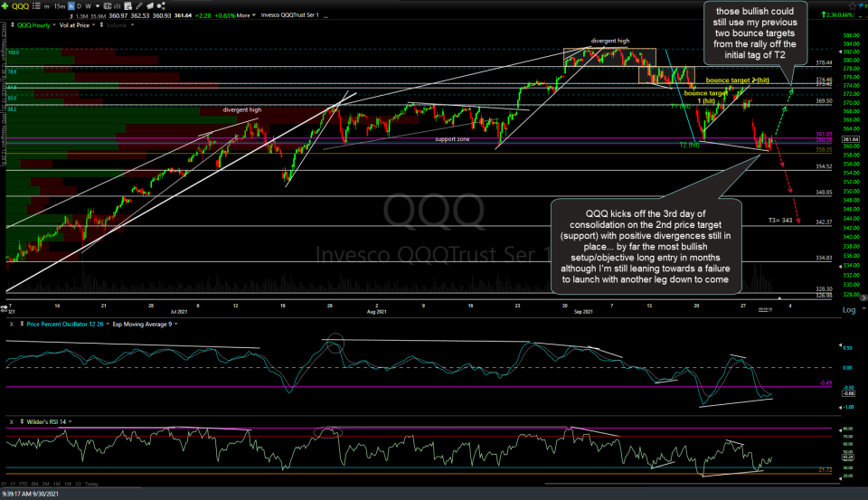This screenshot has height=500, width=868.
Task: Select daily (D) timeframe
Action: [80, 6]
